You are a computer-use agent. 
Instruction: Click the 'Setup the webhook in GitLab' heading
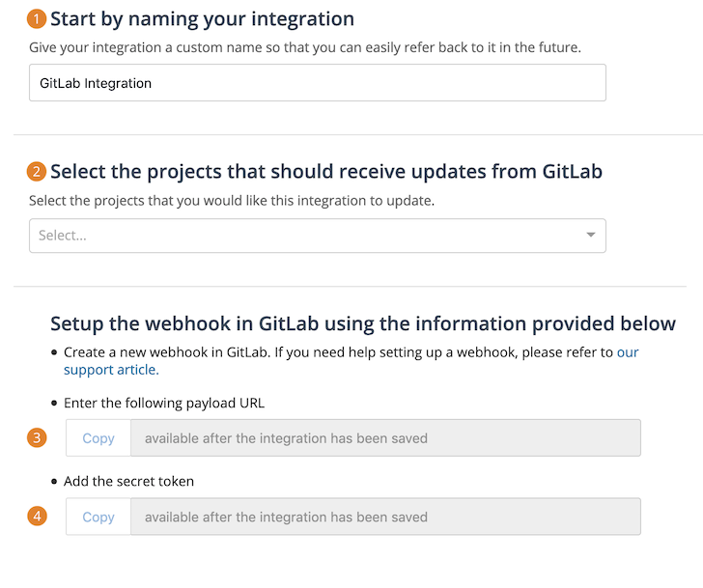362,323
